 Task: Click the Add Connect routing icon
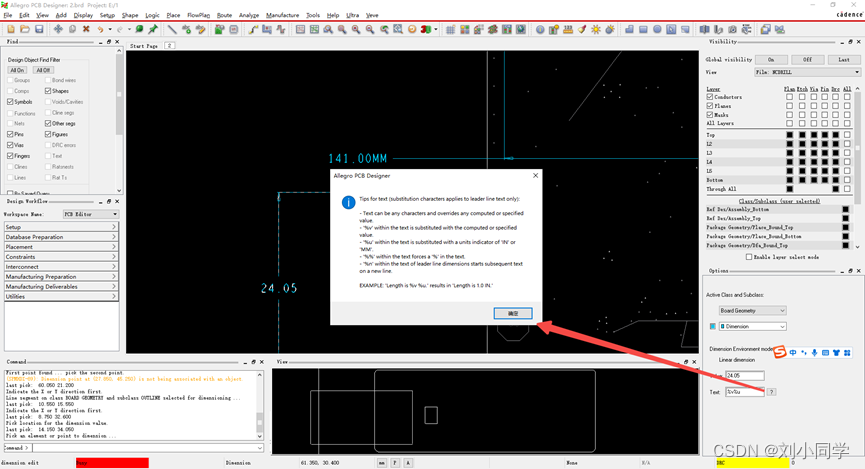[253, 29]
